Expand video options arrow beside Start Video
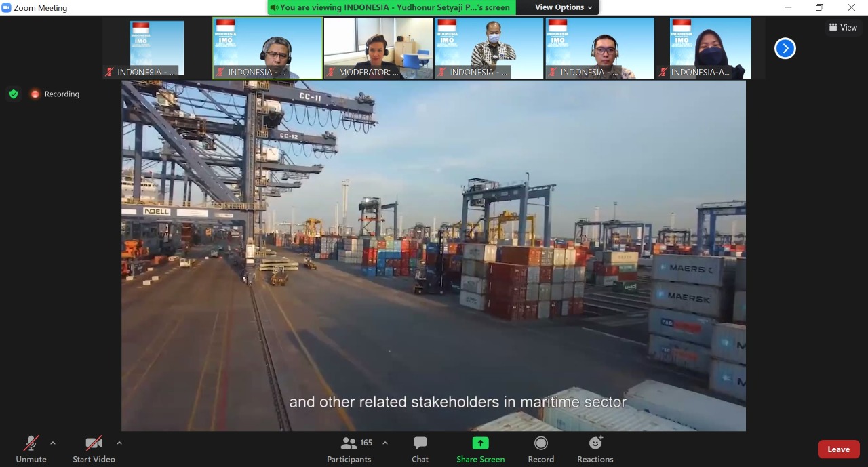 [119, 443]
